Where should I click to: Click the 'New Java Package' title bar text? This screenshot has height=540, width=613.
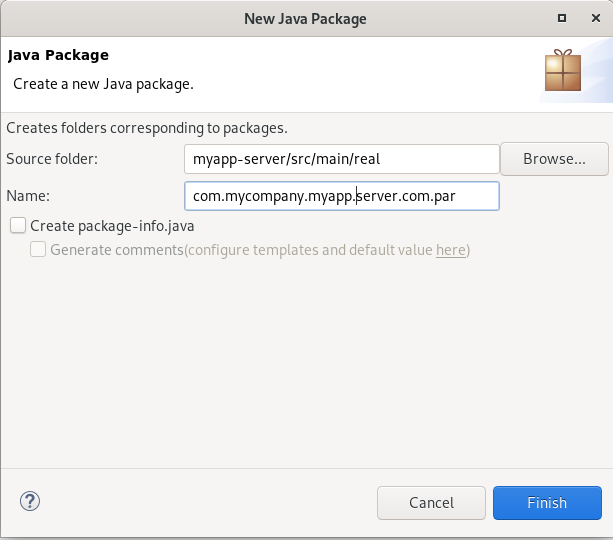coord(305,19)
